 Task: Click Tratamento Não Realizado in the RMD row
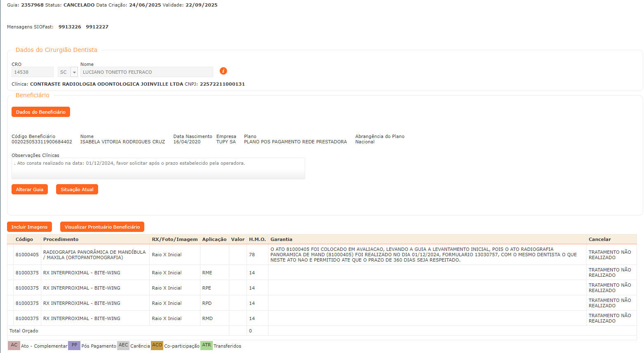[x=610, y=318]
